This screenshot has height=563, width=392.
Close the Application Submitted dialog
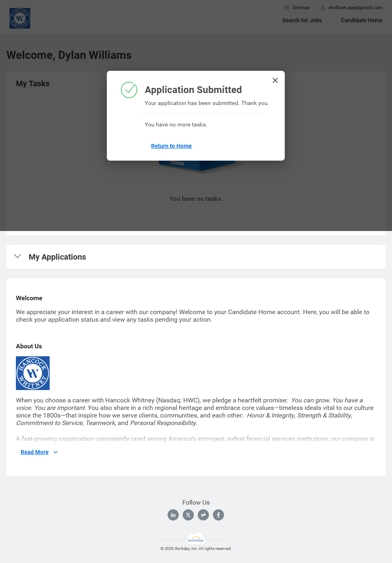pos(275,80)
